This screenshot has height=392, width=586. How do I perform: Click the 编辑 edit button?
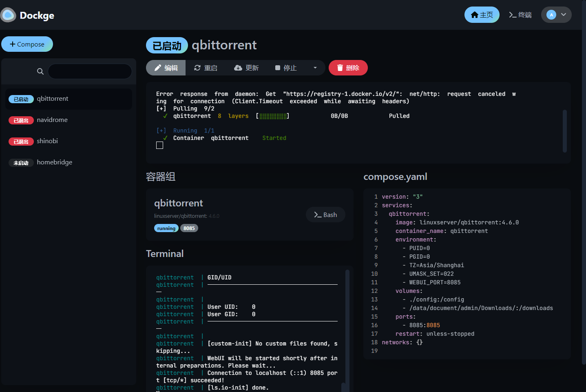point(166,68)
